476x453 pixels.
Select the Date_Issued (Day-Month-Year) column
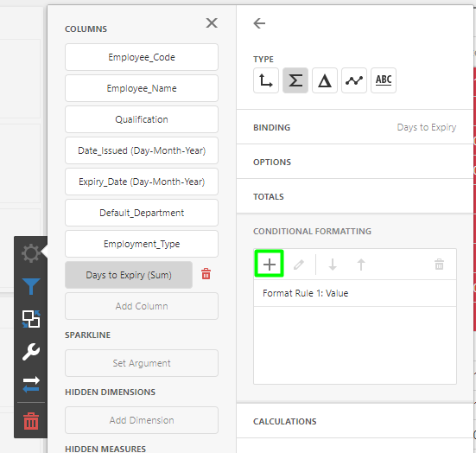142,150
